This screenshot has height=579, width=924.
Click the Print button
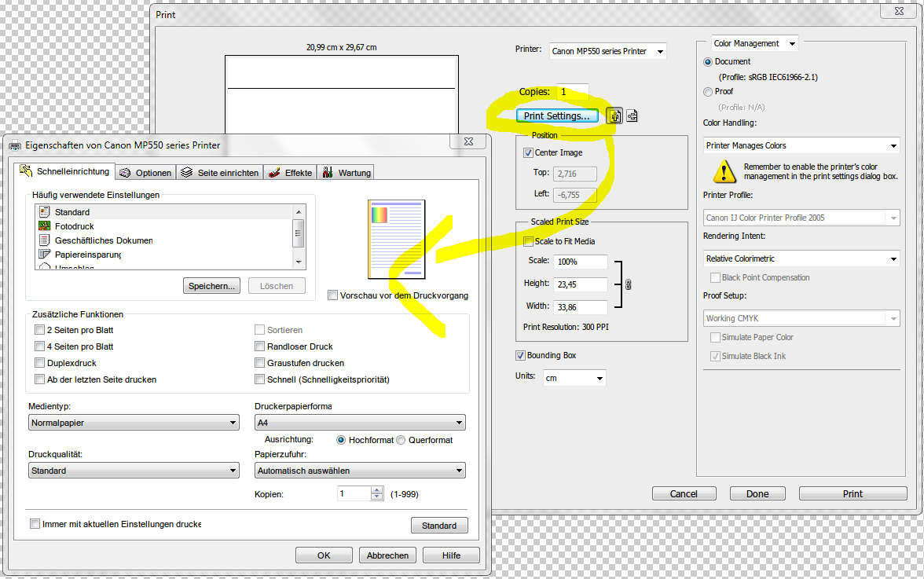(x=852, y=493)
